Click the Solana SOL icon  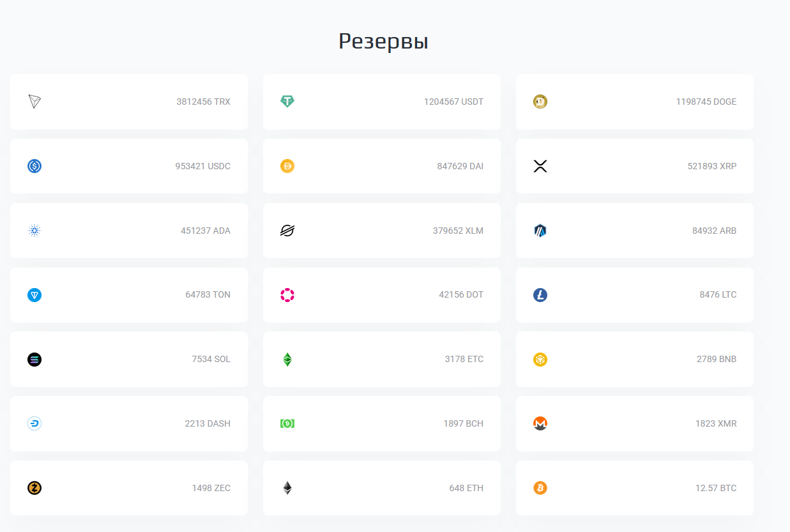tap(34, 360)
